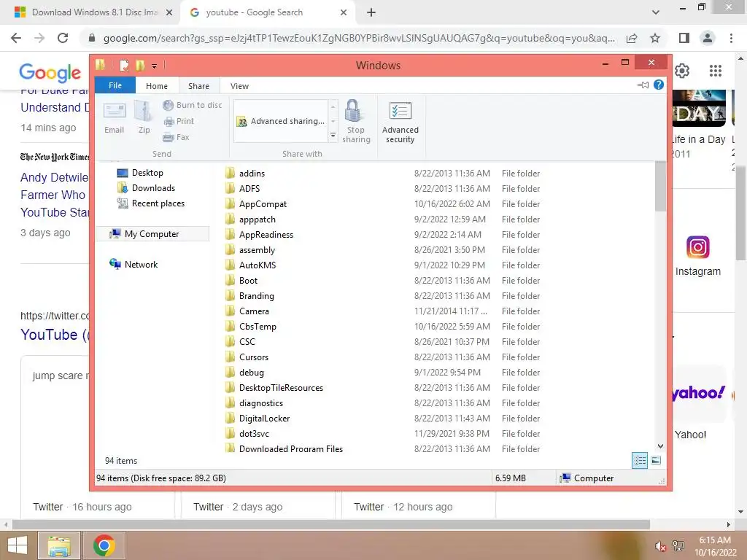Select the dot3svc folder icon
Image resolution: width=747 pixels, height=560 pixels.
click(x=230, y=433)
